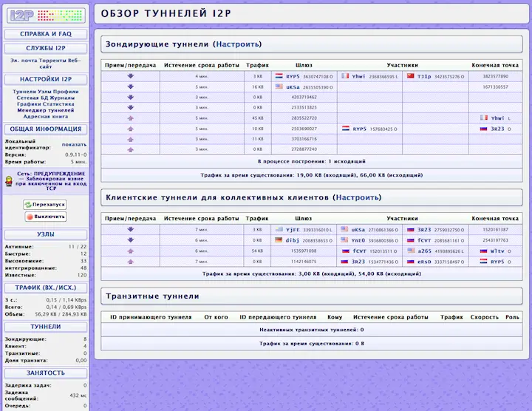Click the flag beside gateway YjFE 3393316010
The height and width of the screenshot is (411, 532).
click(279, 229)
